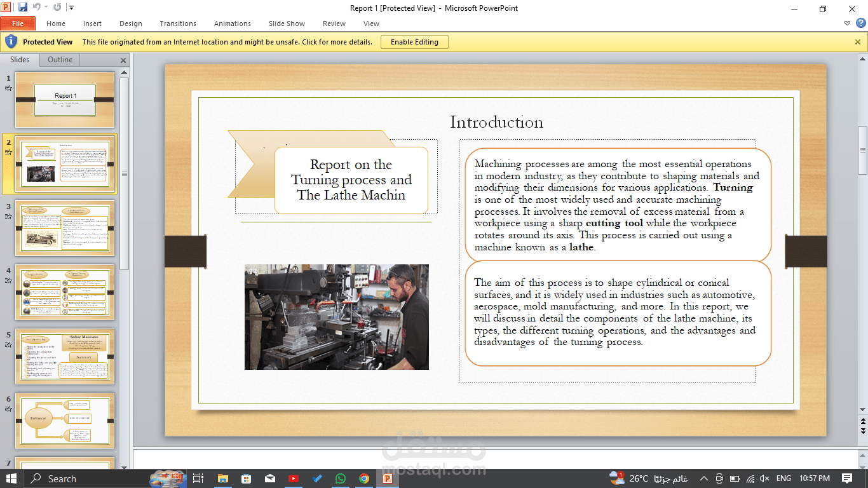868x488 pixels.
Task: Open the notification center icon
Action: tap(847, 478)
